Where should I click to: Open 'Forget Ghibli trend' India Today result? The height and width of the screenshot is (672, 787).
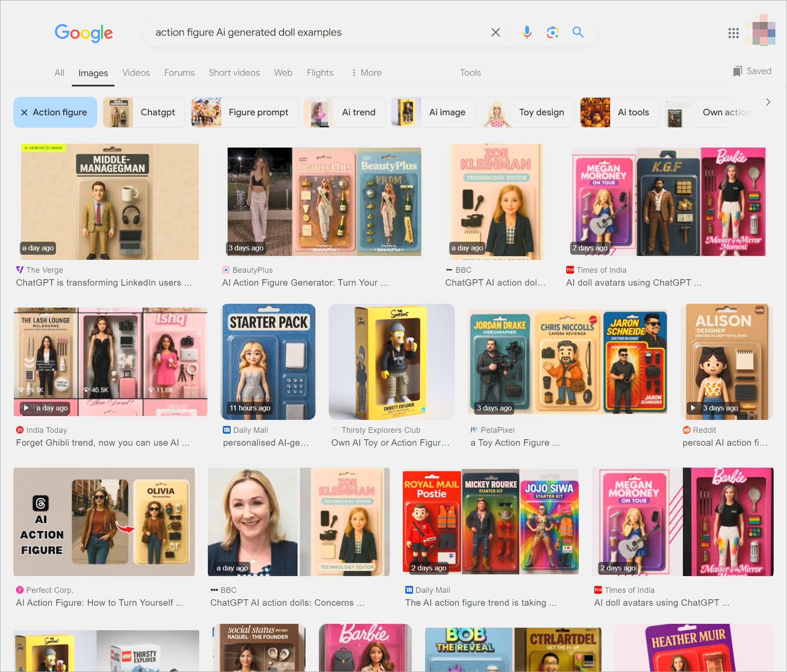(102, 443)
